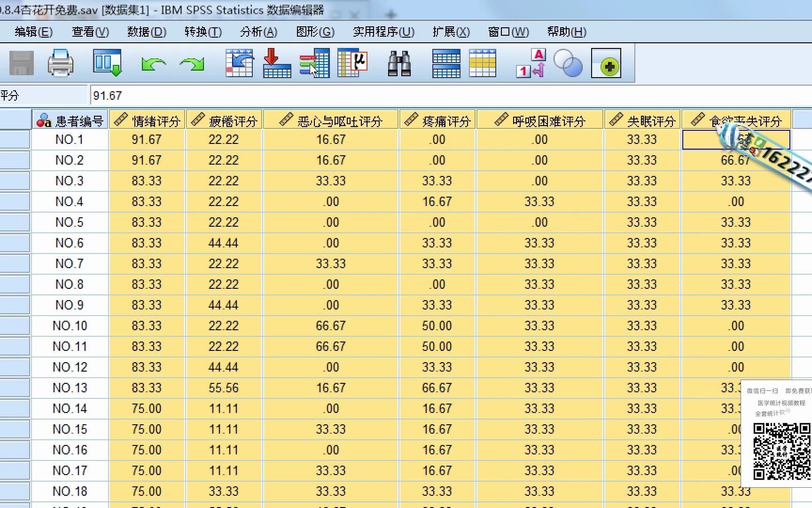Select 情绪评分 cell 83.33 in row NO.8

coord(147,285)
